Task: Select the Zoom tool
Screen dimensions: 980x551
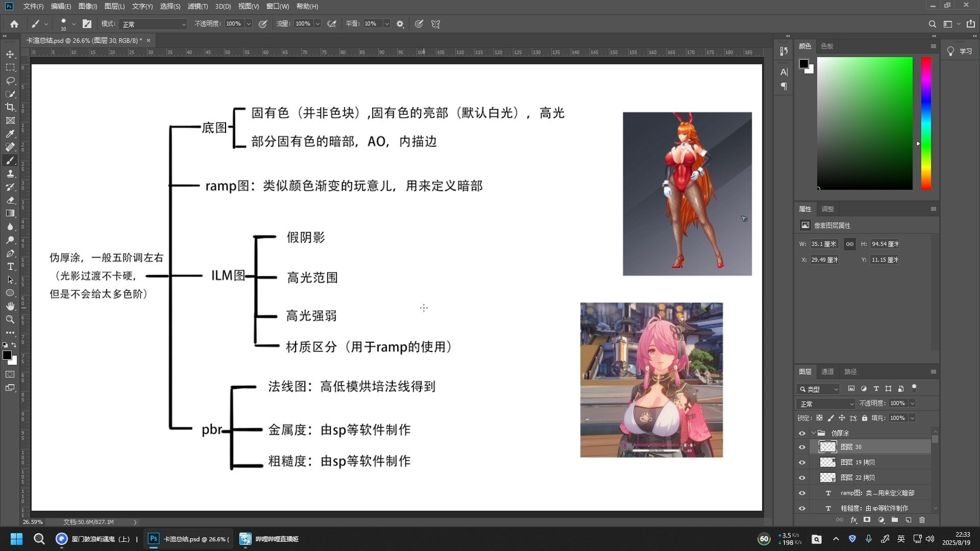Action: coord(10,319)
